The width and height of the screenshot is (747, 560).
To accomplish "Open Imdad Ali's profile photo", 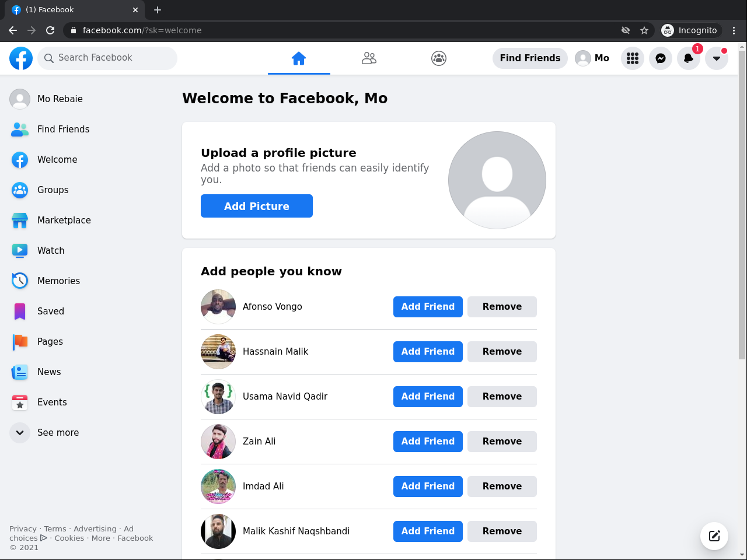I will point(218,487).
